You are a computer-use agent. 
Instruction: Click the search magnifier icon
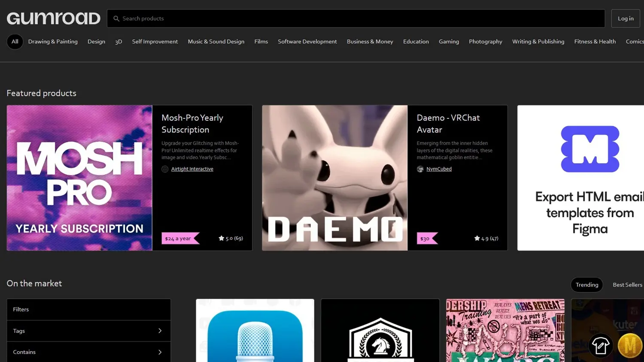[116, 18]
